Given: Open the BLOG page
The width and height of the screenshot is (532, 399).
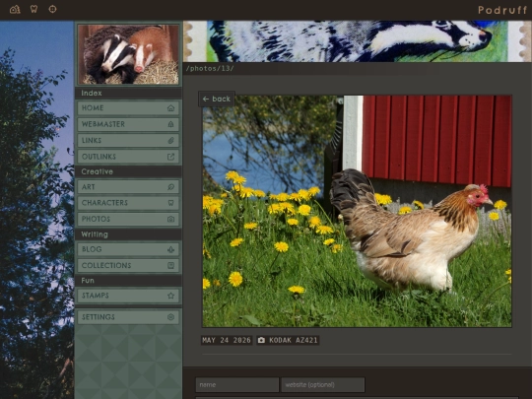Looking at the screenshot, I should point(128,249).
